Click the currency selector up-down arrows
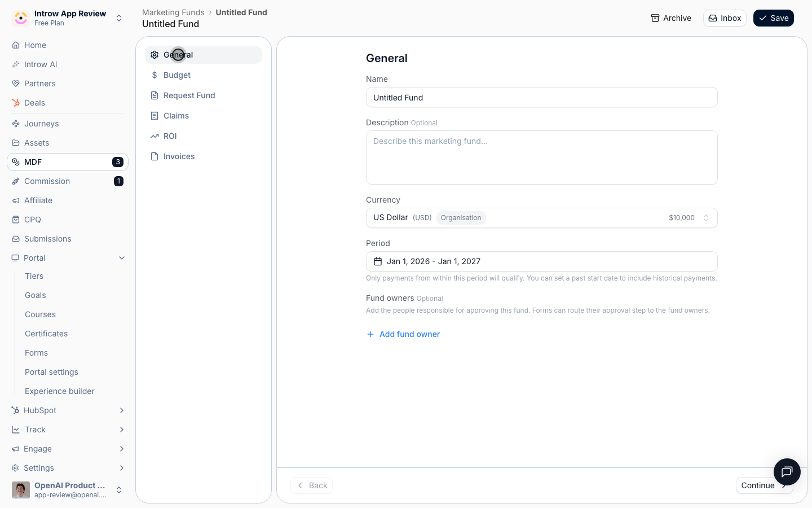 tap(706, 218)
